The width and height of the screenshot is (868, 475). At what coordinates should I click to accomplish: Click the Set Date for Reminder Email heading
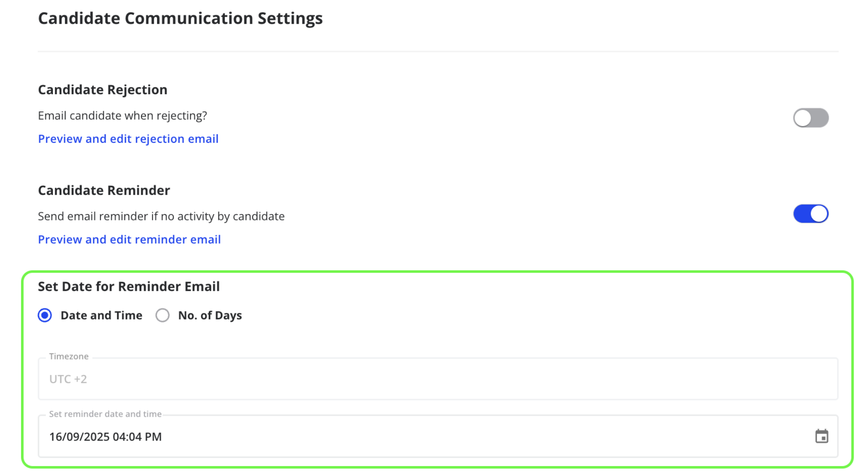click(129, 286)
